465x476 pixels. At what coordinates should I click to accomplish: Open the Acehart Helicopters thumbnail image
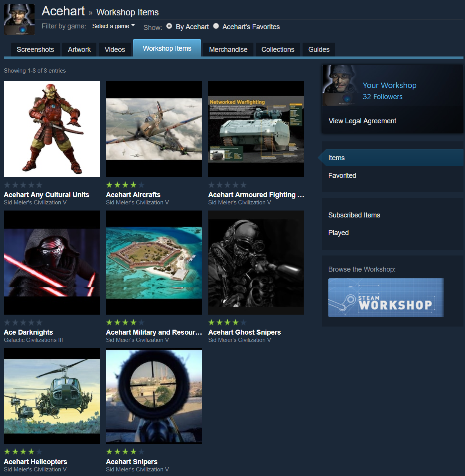52,396
